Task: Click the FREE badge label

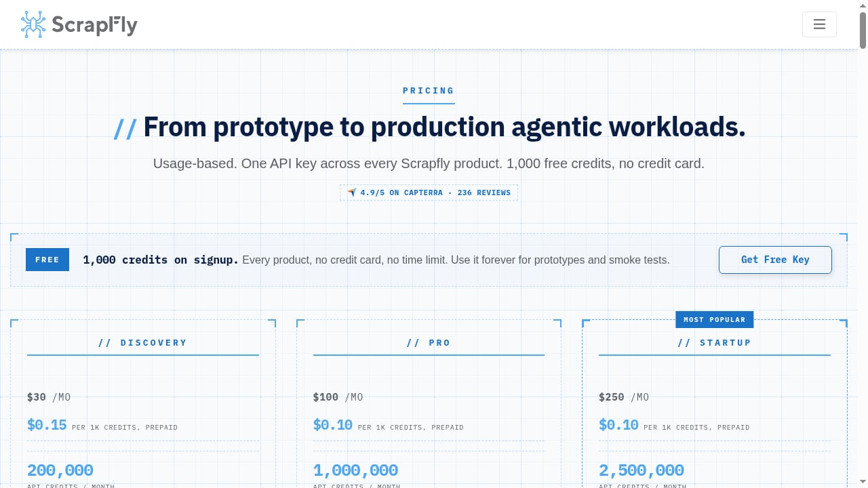Action: [x=47, y=260]
